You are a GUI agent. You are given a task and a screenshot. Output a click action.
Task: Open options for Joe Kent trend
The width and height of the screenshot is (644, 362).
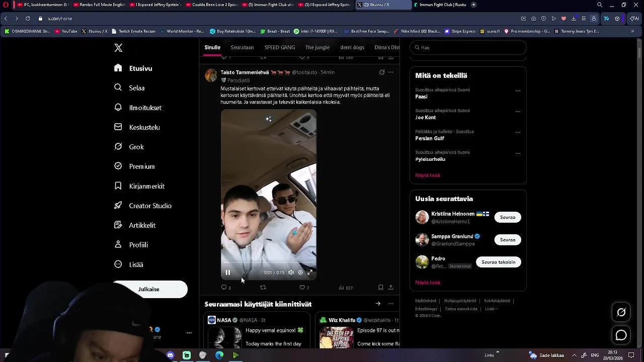[518, 112]
